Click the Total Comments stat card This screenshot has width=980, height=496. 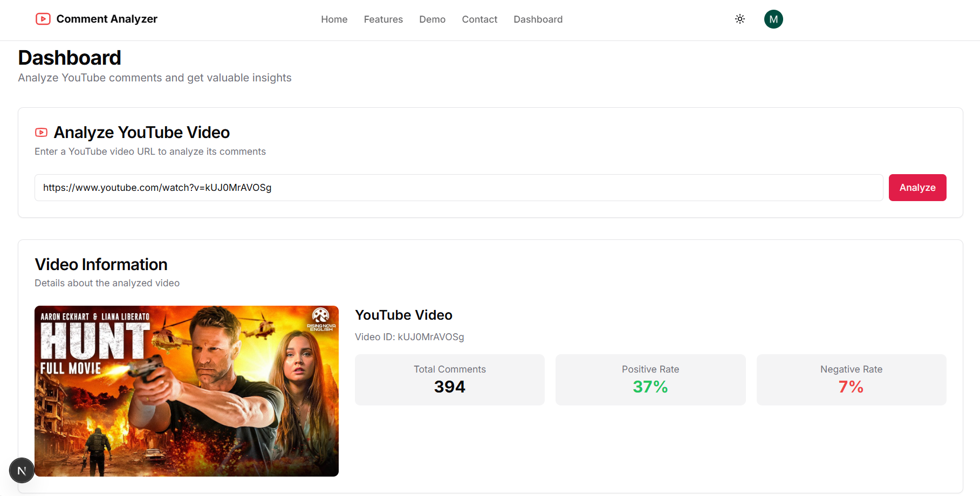click(x=449, y=379)
